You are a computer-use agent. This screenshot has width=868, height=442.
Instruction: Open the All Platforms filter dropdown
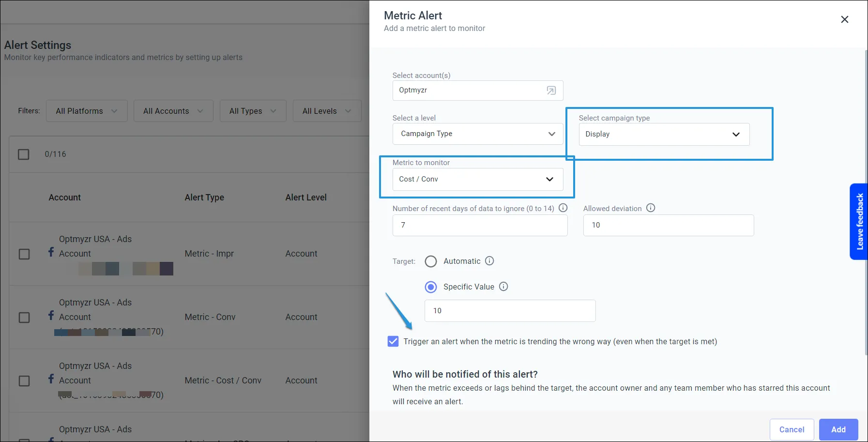[87, 111]
